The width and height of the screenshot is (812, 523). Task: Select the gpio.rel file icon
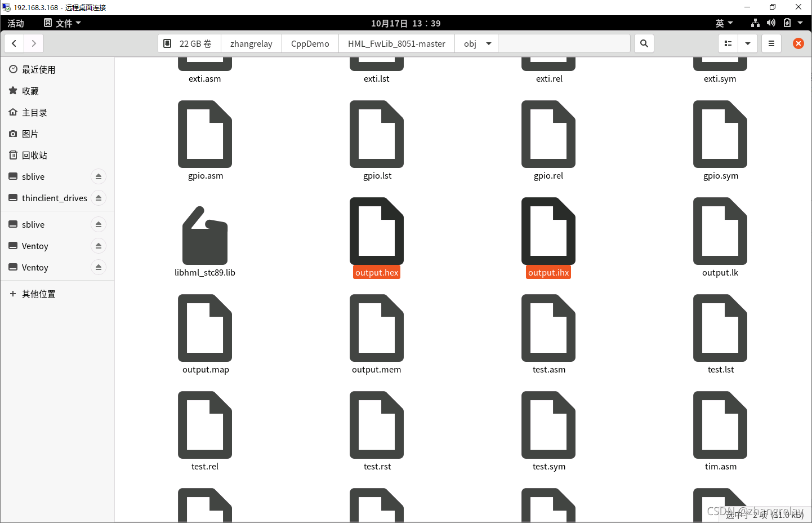coord(548,134)
